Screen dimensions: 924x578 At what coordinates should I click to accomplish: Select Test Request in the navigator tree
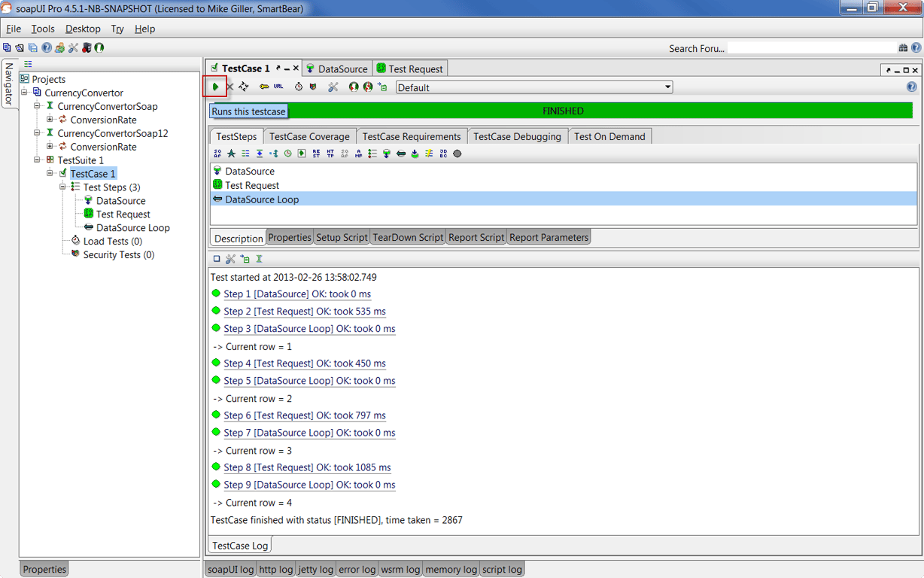[x=123, y=214]
